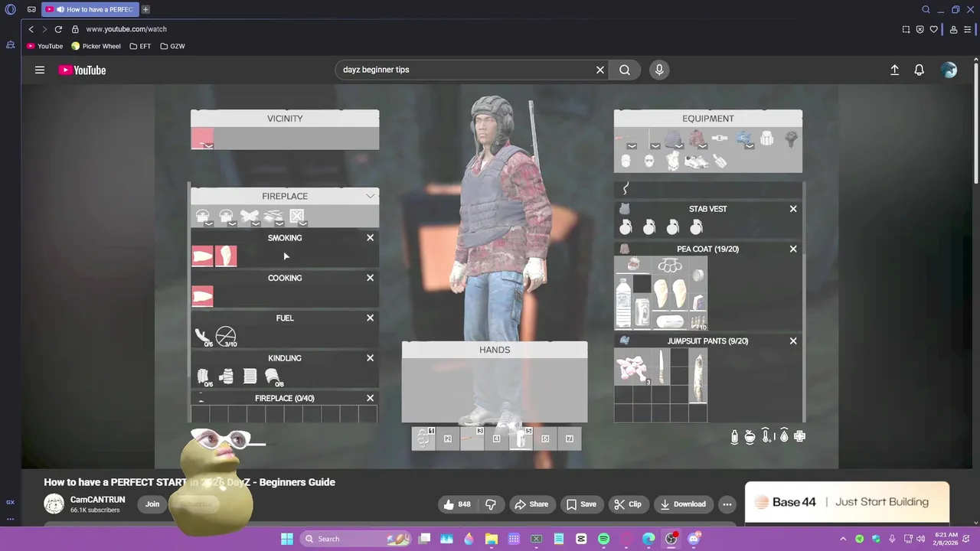The image size is (980, 551).
Task: Join the CamCANTRUN channel
Action: [x=152, y=504]
